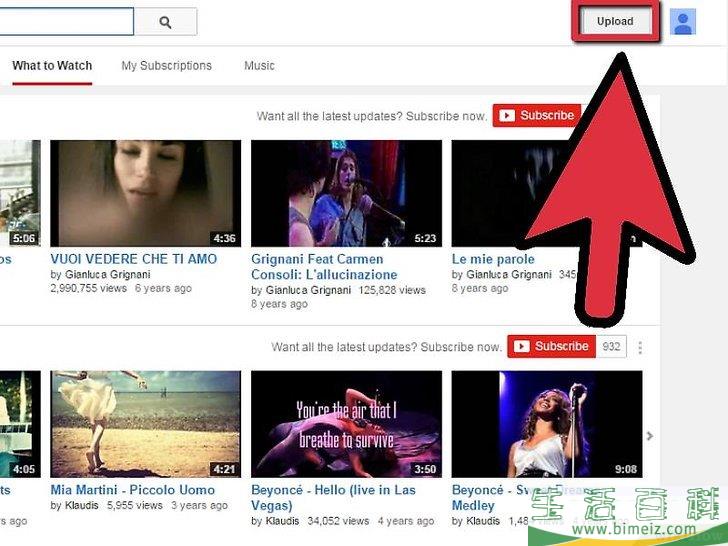Open the My Subscriptions tab
The height and width of the screenshot is (546, 728).
[x=166, y=65]
